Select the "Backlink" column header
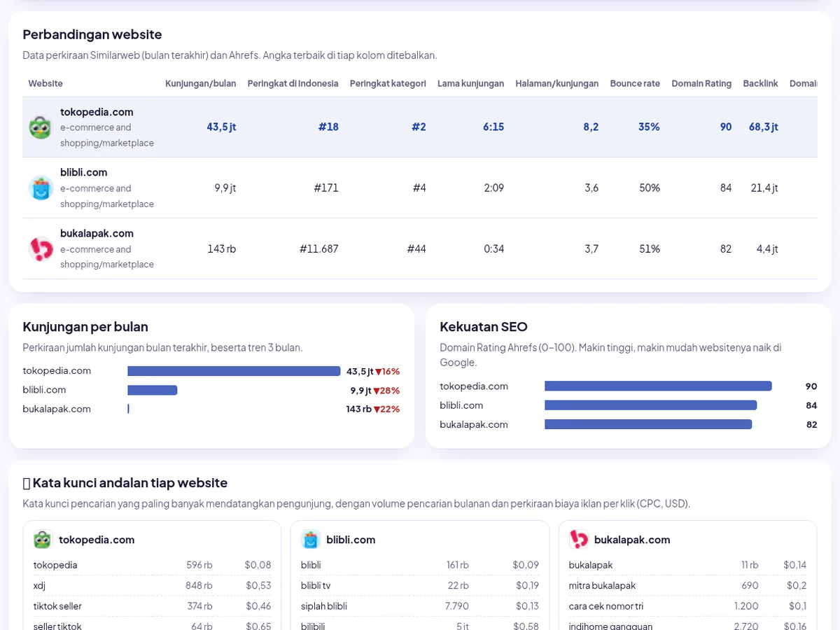This screenshot has height=630, width=840. coord(760,83)
